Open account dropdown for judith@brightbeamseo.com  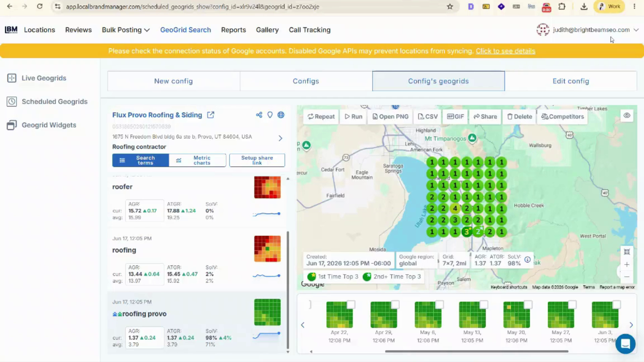click(587, 30)
